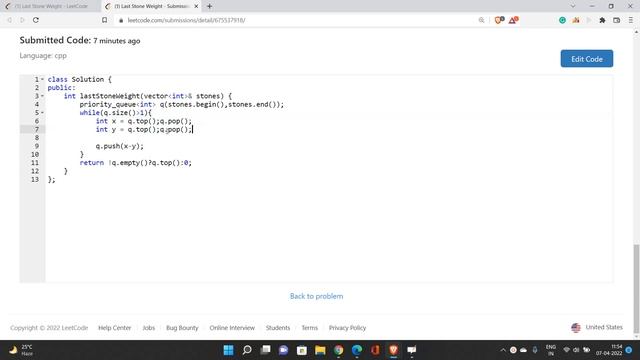This screenshot has width=640, height=360.
Task: Open the extensions puzzle piece menu
Action: click(x=602, y=20)
